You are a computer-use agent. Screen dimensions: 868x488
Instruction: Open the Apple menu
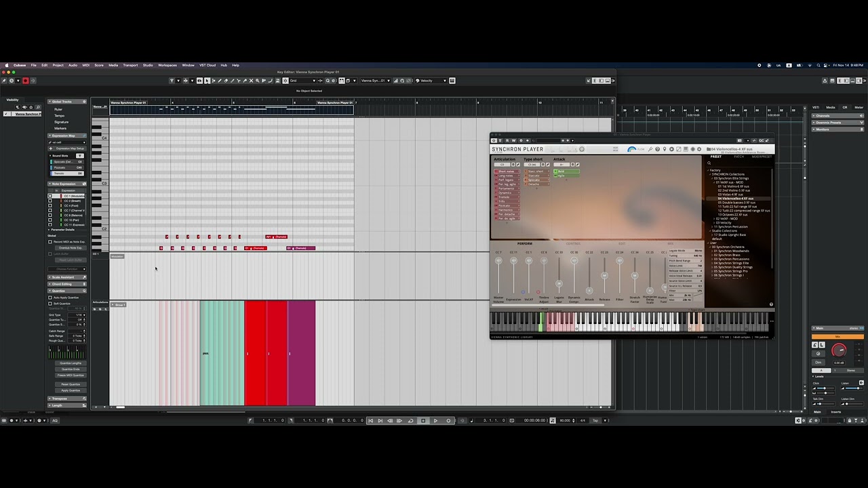pos(7,65)
